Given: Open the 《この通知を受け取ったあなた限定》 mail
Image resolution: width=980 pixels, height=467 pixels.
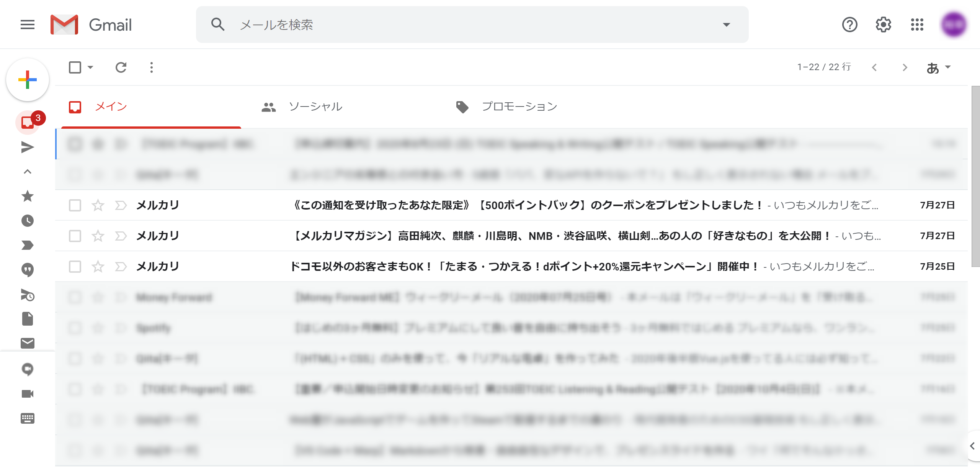Looking at the screenshot, I should 511,205.
